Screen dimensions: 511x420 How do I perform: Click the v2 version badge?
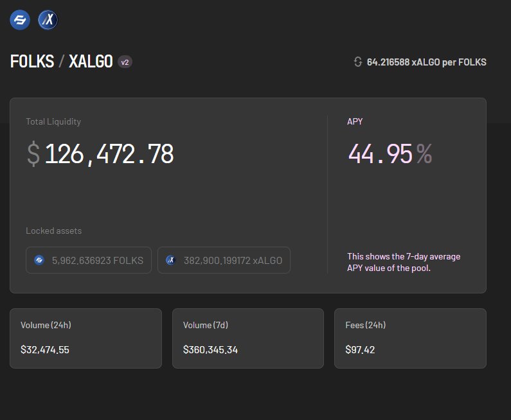click(125, 62)
